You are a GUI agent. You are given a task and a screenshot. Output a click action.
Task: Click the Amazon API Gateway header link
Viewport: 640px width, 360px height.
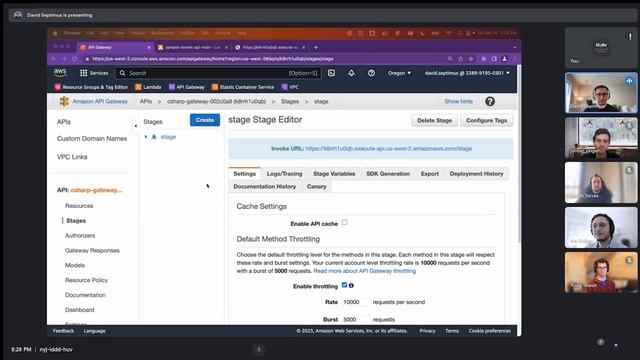click(x=100, y=101)
